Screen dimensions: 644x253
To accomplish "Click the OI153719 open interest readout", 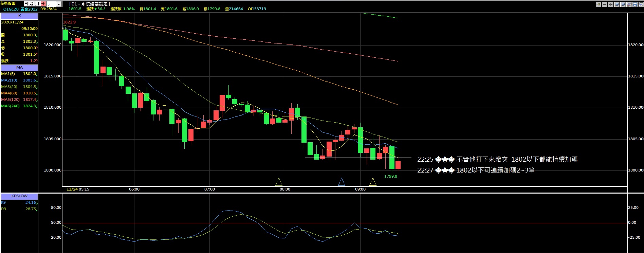I will [x=257, y=9].
